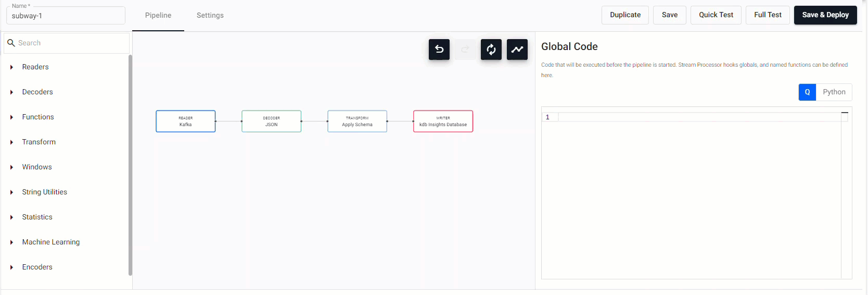Select the JSON decoder node

point(271,121)
